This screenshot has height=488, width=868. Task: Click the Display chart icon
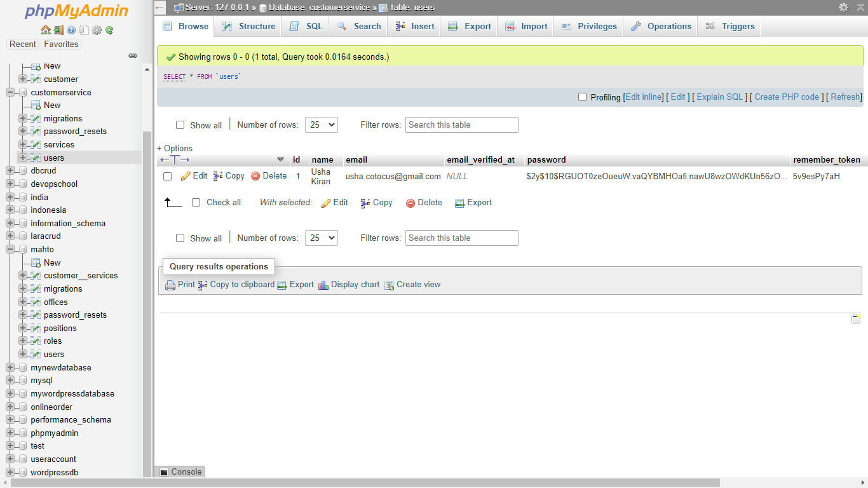[323, 285]
